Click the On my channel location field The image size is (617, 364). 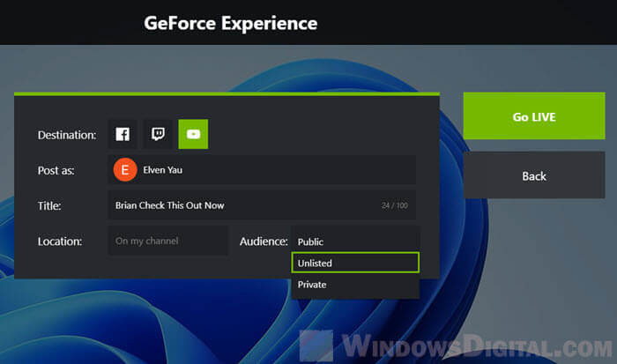point(167,241)
